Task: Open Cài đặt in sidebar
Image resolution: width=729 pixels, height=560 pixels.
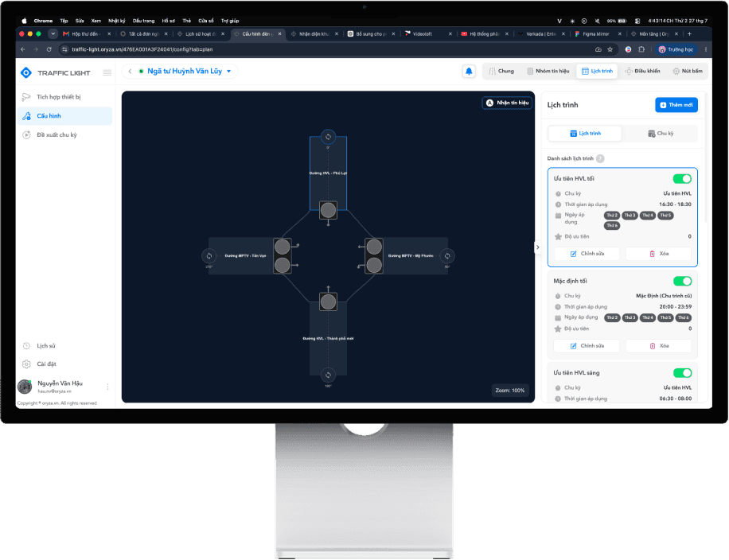Action: coord(65,364)
